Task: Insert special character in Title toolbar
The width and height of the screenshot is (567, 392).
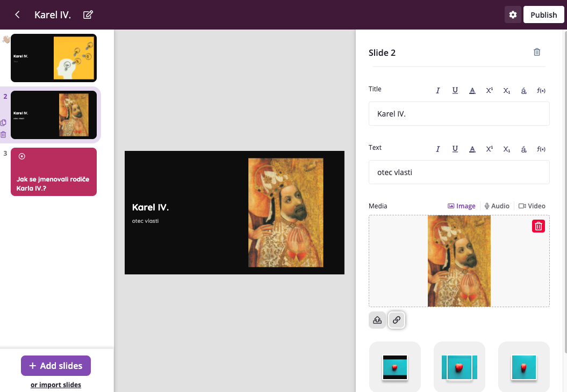Action: tap(523, 91)
